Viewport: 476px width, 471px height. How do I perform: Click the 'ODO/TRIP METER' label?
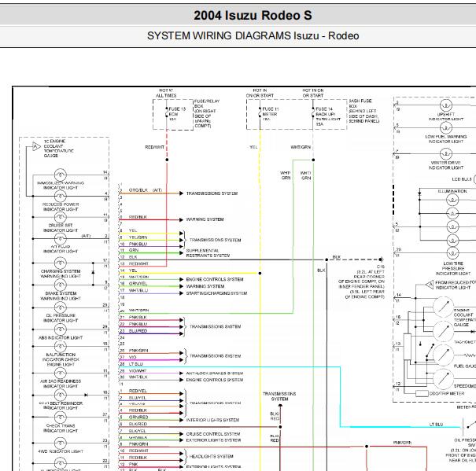point(447,393)
